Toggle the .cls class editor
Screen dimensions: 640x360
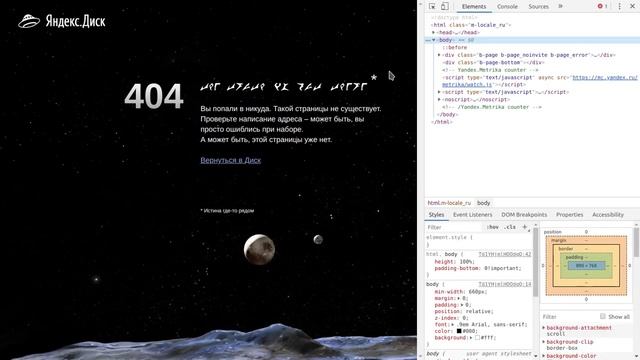click(510, 227)
